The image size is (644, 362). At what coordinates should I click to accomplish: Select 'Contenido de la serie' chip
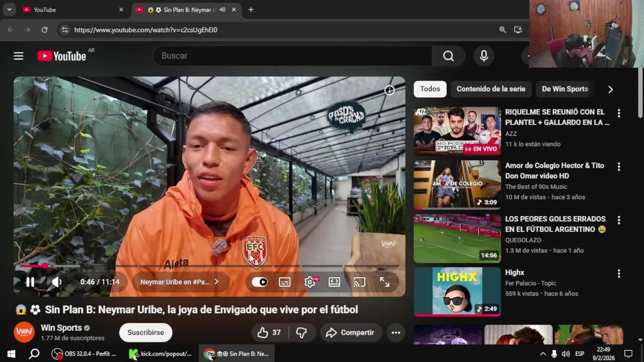point(491,89)
